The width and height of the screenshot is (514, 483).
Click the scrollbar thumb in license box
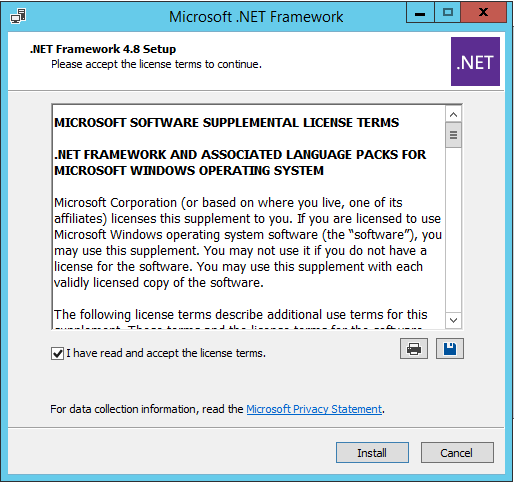[x=453, y=135]
